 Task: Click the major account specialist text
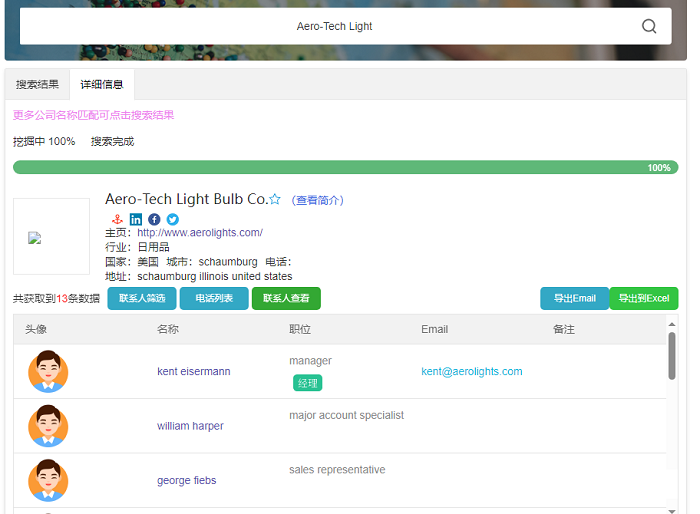tap(346, 415)
